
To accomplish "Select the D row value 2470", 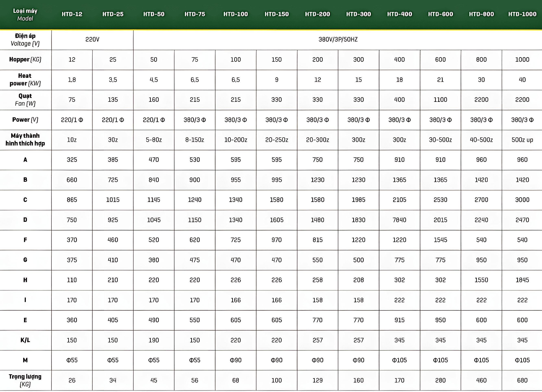I will 522,220.
